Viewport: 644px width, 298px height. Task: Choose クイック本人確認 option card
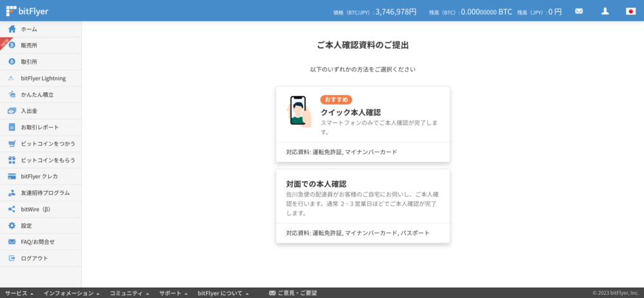[x=363, y=124]
